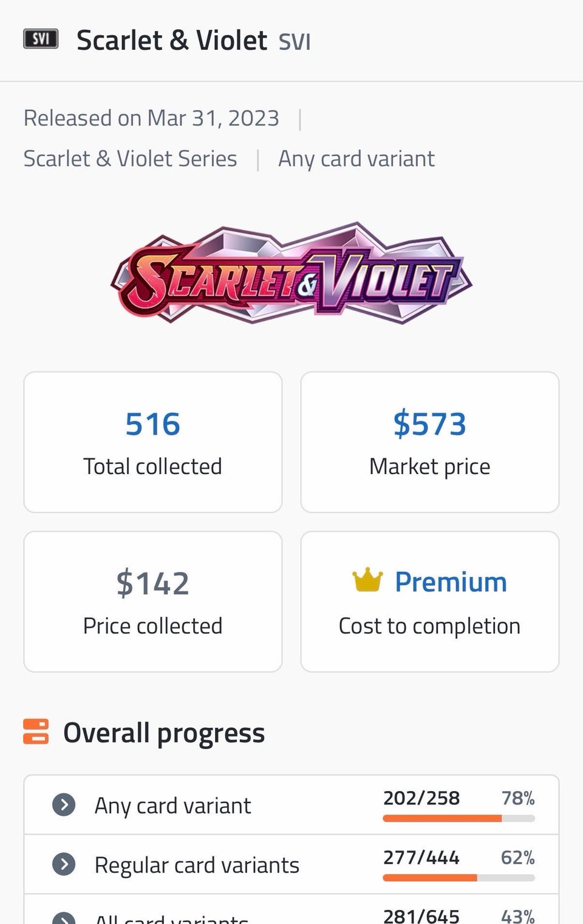
Task: Click the Premium cost to completion link
Action: pos(451,582)
